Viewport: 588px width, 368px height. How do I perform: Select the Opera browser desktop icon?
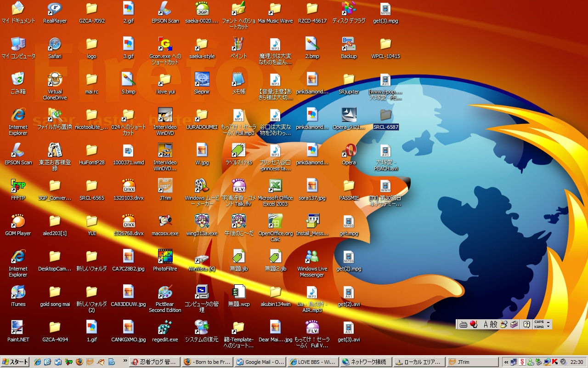coord(349,154)
